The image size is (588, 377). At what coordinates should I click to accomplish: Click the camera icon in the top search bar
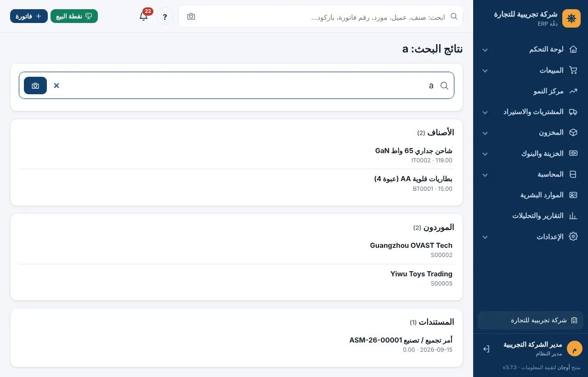point(191,17)
